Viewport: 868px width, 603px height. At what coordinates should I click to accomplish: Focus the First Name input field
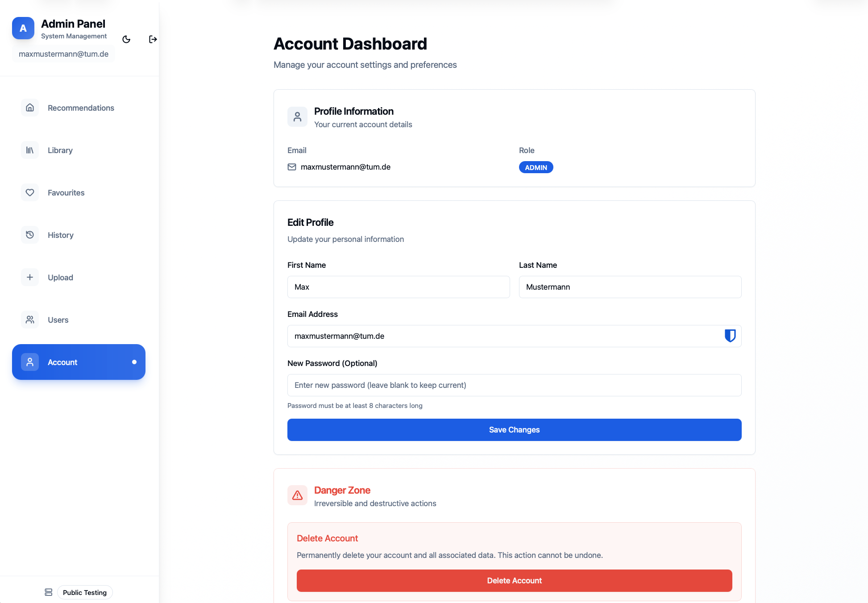pyautogui.click(x=398, y=287)
